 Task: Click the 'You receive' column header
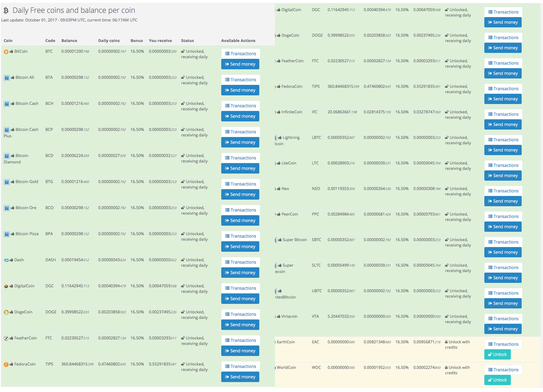coord(160,41)
